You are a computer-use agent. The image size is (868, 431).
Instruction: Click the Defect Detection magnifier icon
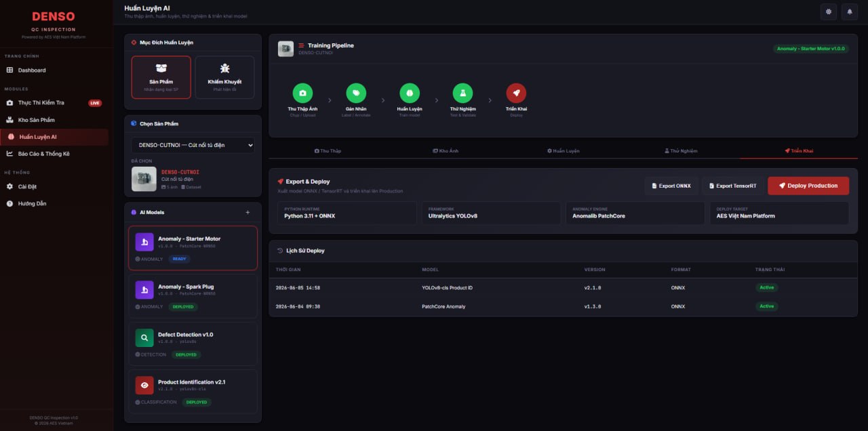click(x=144, y=337)
